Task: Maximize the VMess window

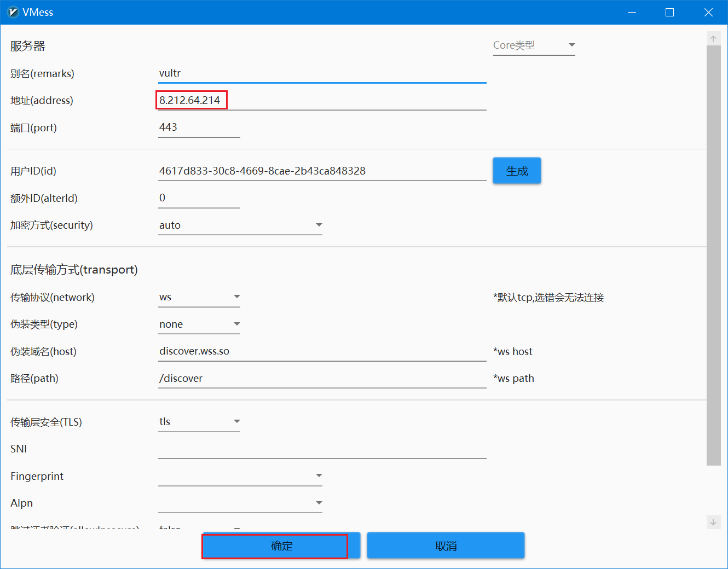Action: (x=669, y=12)
